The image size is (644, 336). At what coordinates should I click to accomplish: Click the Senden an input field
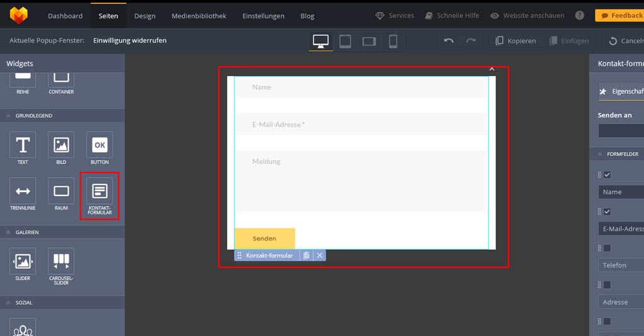621,131
